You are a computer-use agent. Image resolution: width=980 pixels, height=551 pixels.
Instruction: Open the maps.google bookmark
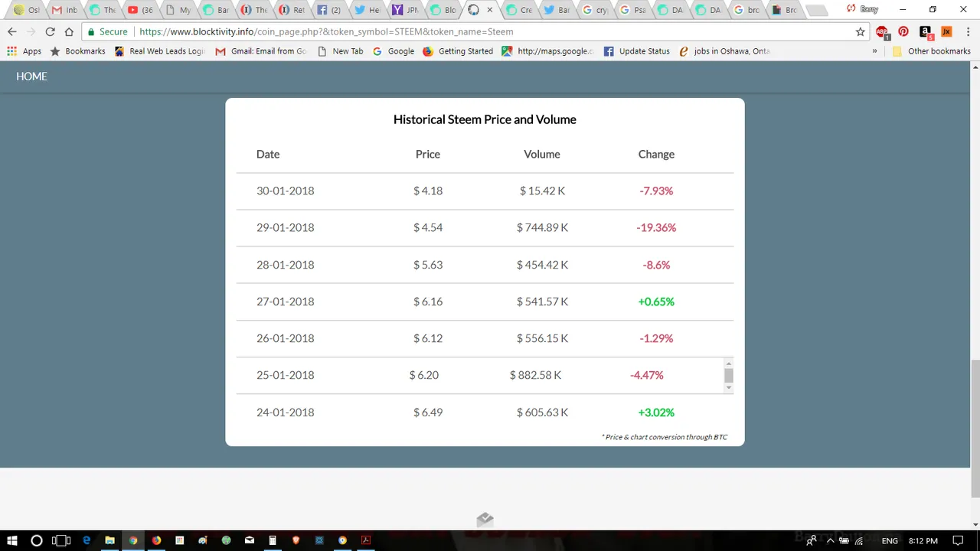point(548,51)
